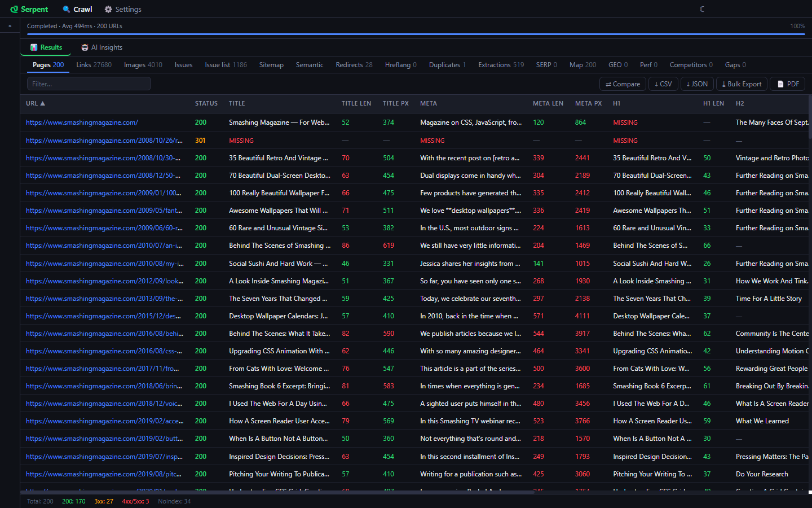Sort by the TITLE LEN column header
812x508 pixels.
point(356,103)
